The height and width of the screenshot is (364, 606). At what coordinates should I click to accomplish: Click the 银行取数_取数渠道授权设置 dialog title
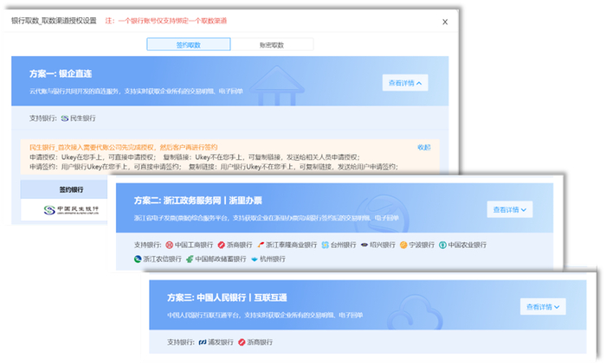tap(54, 21)
